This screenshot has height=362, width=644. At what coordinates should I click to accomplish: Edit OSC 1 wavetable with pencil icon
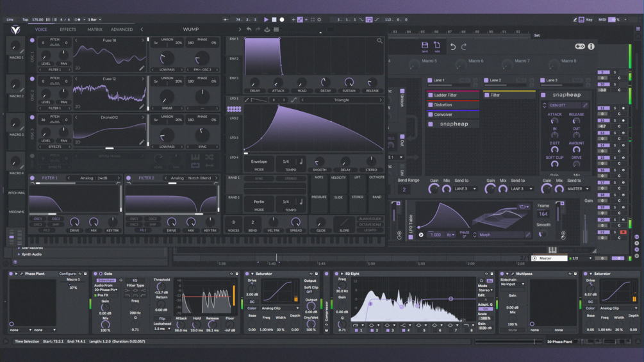pos(142,68)
